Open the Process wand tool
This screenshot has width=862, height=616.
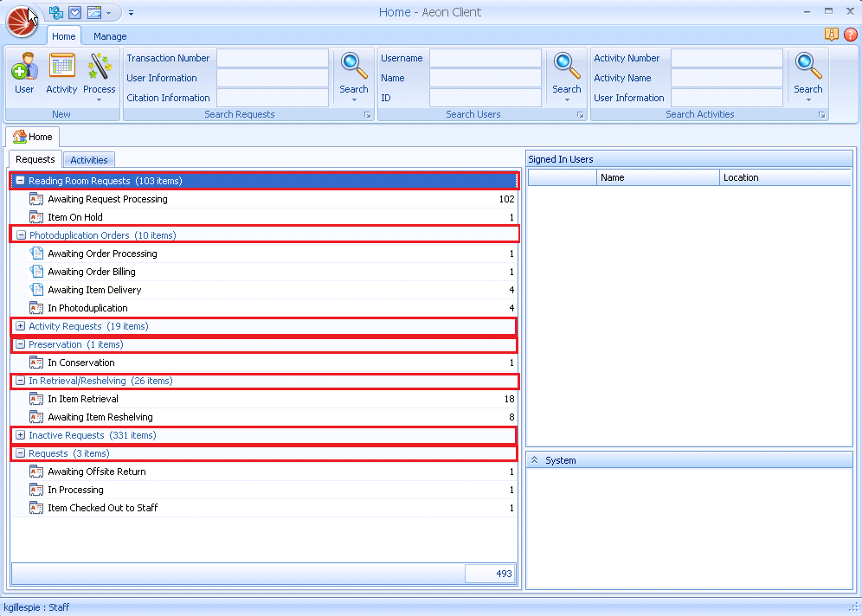click(100, 74)
